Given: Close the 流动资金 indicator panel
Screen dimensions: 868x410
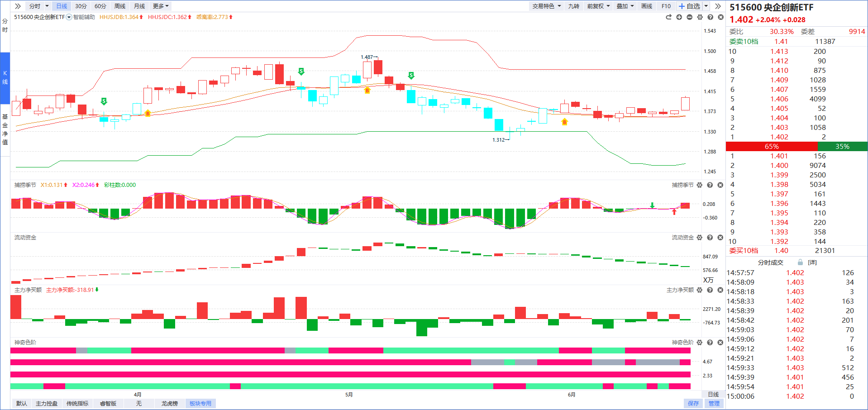Looking at the screenshot, I should (720, 238).
